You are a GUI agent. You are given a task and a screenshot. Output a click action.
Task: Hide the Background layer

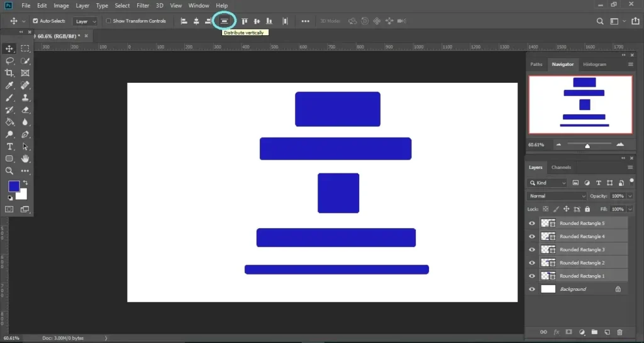(532, 289)
